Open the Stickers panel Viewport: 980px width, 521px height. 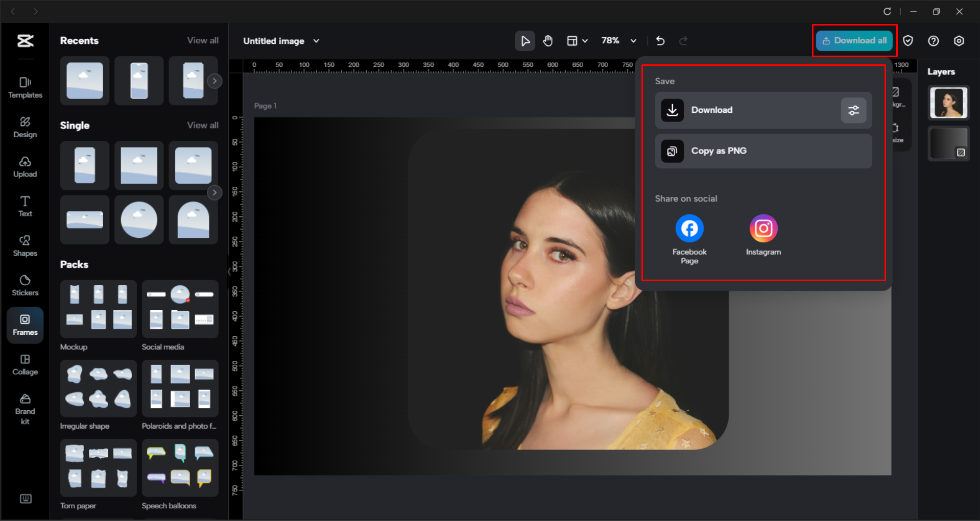tap(25, 285)
